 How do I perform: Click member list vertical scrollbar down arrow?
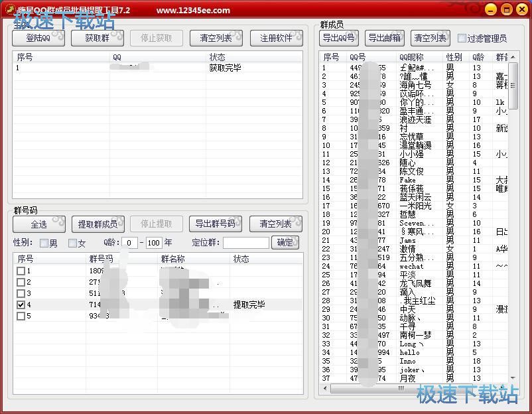point(513,378)
